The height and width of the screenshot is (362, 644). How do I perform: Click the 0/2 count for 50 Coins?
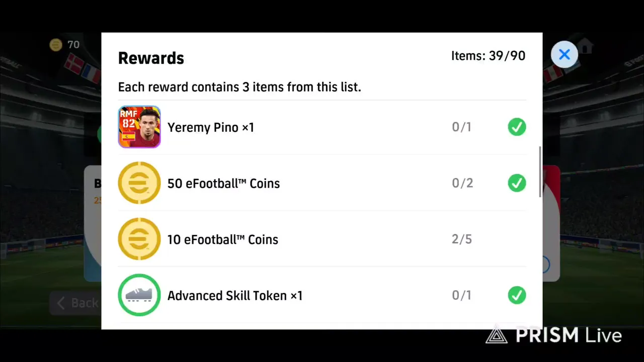pyautogui.click(x=462, y=183)
